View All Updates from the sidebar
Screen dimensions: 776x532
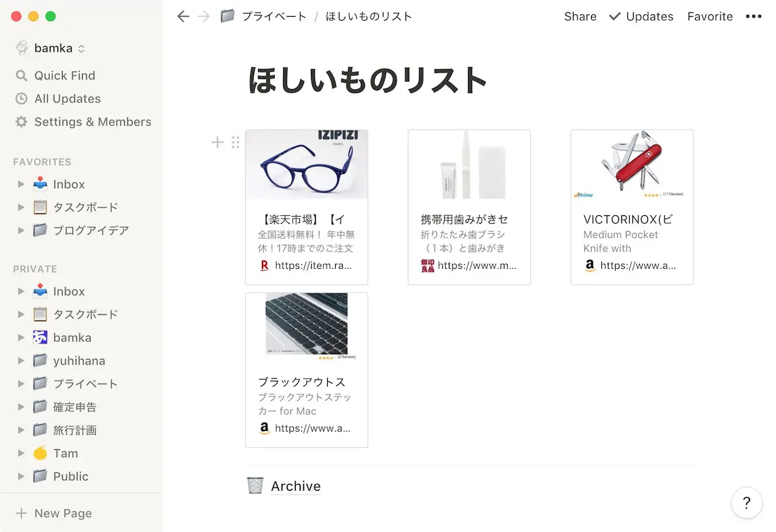click(66, 98)
